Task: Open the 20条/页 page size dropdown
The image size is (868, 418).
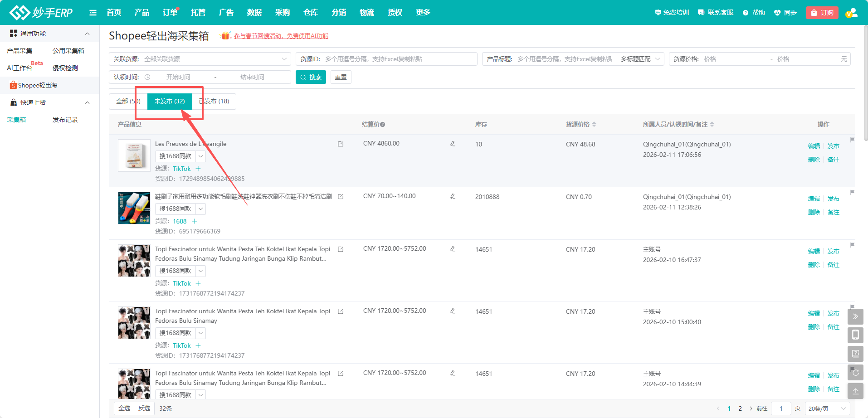Action: click(827, 408)
